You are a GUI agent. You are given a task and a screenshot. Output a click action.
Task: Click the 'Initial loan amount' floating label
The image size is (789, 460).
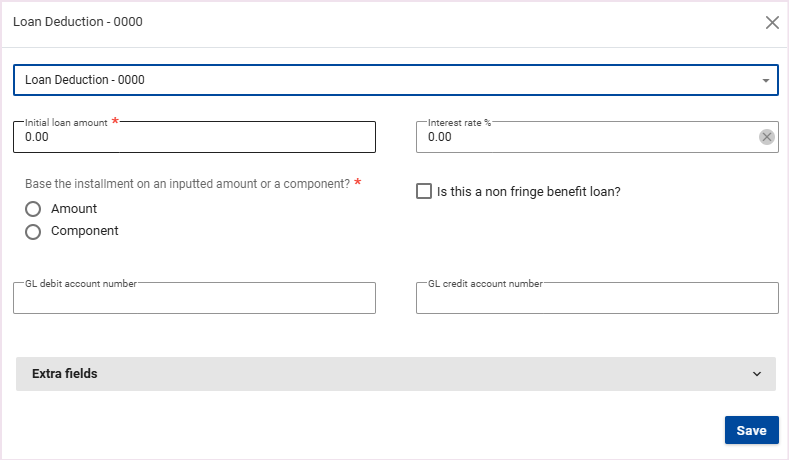point(66,123)
